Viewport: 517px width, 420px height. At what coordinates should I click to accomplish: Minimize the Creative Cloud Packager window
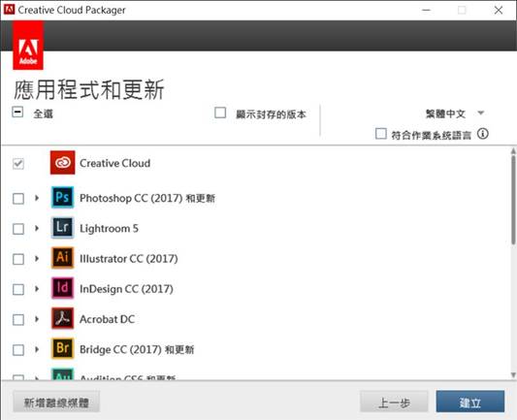[x=427, y=11]
